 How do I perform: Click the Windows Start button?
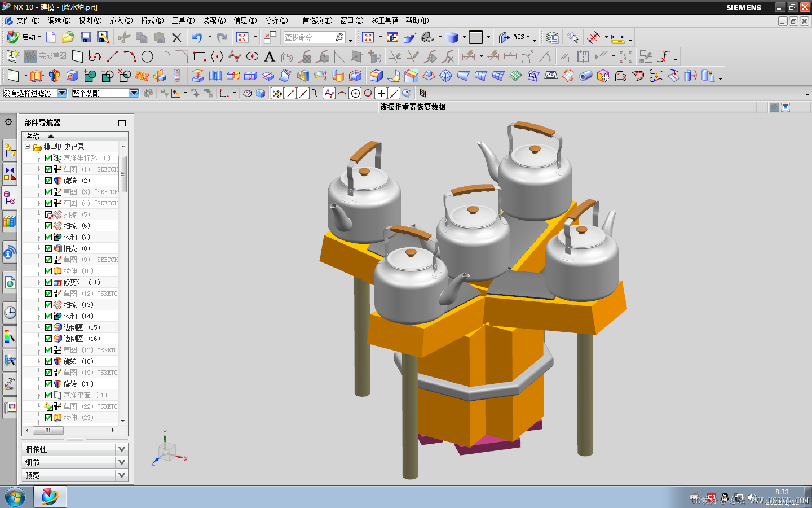pyautogui.click(x=15, y=497)
